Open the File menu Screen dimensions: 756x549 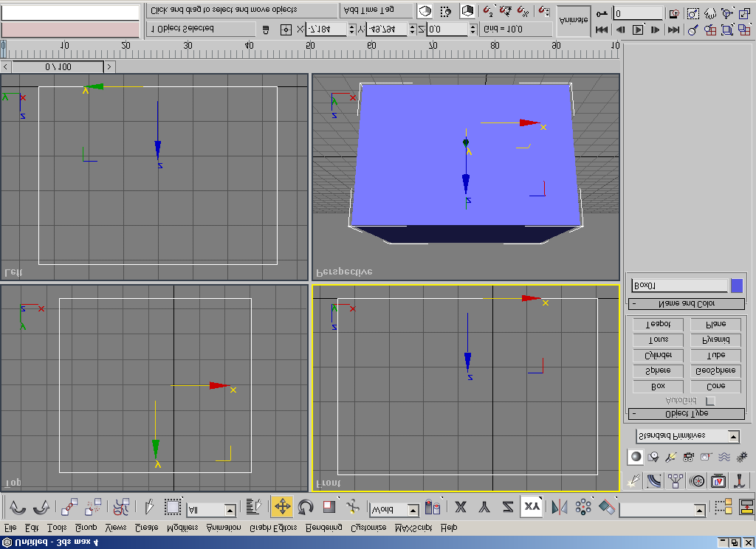[10, 528]
